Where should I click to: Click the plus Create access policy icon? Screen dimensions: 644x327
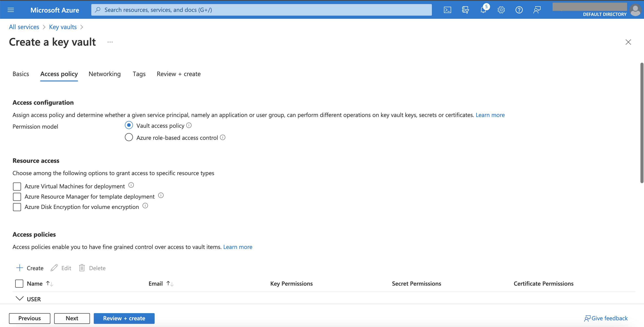coord(19,268)
